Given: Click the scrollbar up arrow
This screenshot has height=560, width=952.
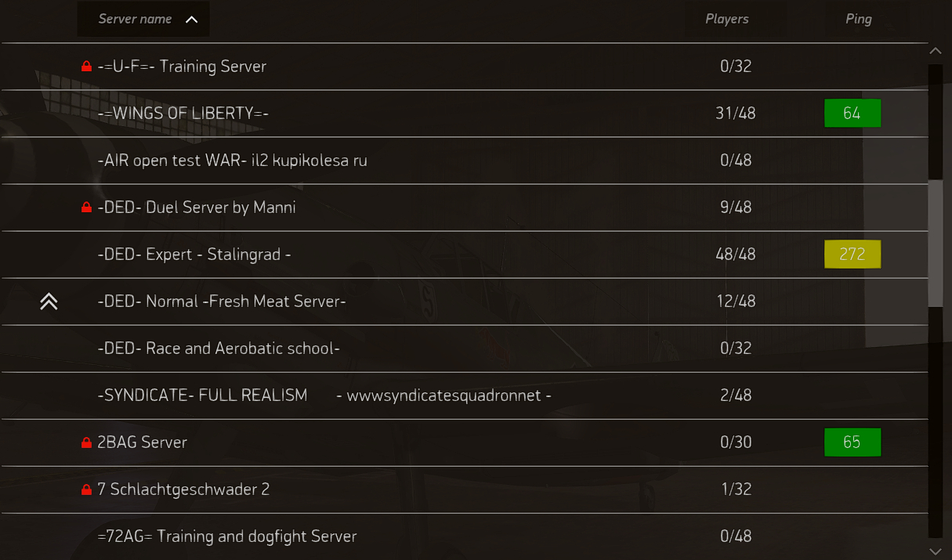Looking at the screenshot, I should [935, 51].
